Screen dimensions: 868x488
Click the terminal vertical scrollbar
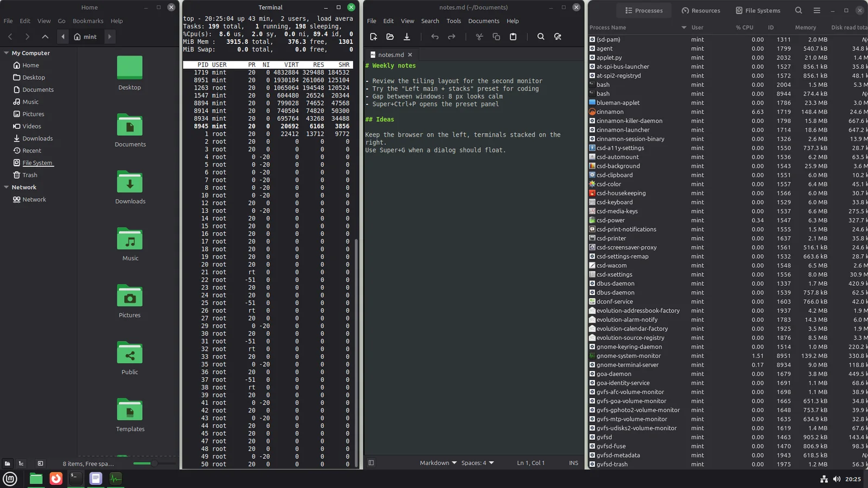pyautogui.click(x=356, y=352)
